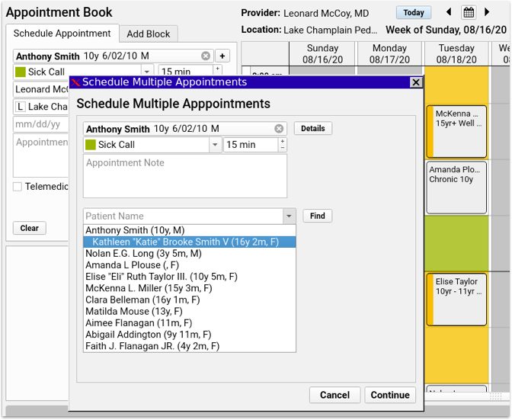Switch to Add Block tab
The width and height of the screenshot is (512, 420).
click(x=149, y=34)
